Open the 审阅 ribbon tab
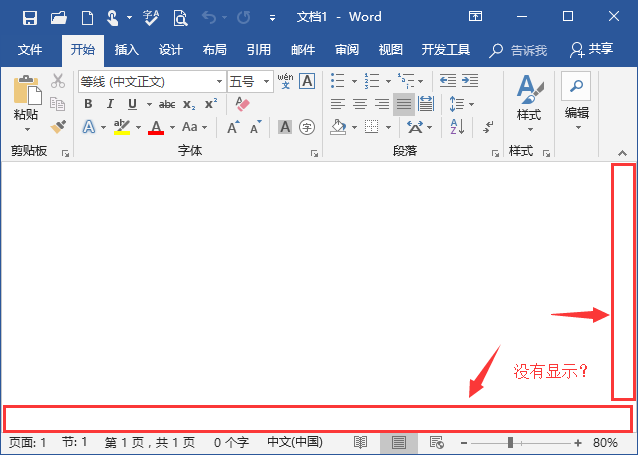 coord(347,49)
